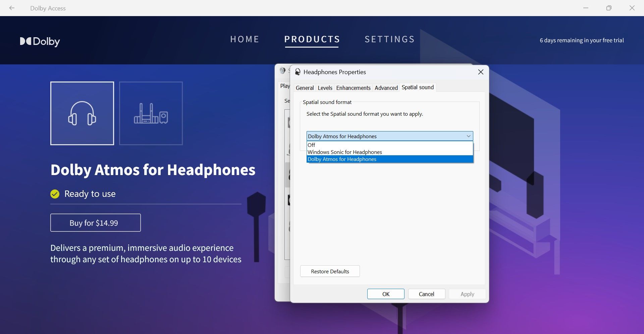Click the green Ready to use checkmark
644x334 pixels.
55,193
